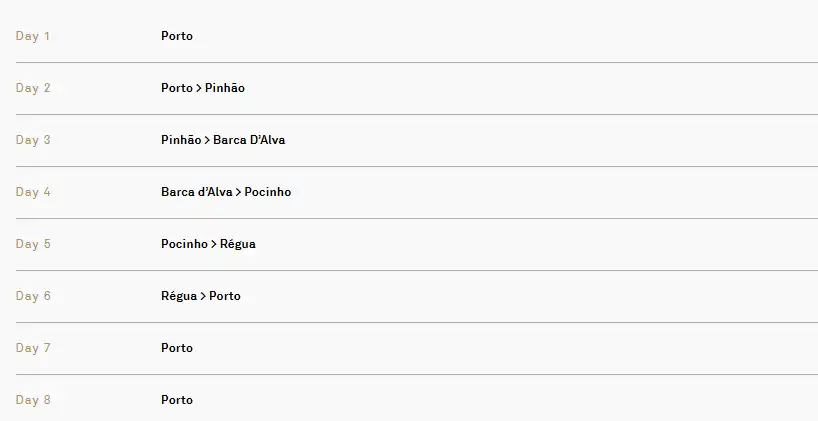Image resolution: width=818 pixels, height=421 pixels.
Task: Click the Day 2 label
Action: pos(33,88)
